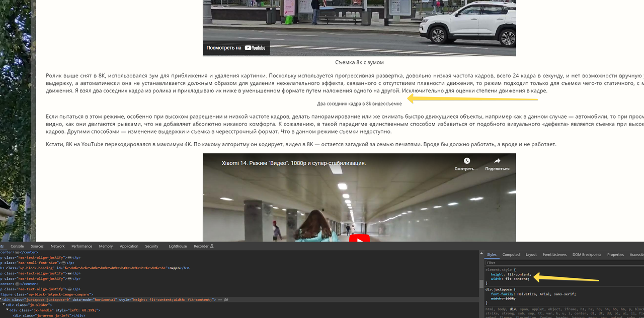
Task: Click the style attribute on juxtapose div
Action: point(167,299)
